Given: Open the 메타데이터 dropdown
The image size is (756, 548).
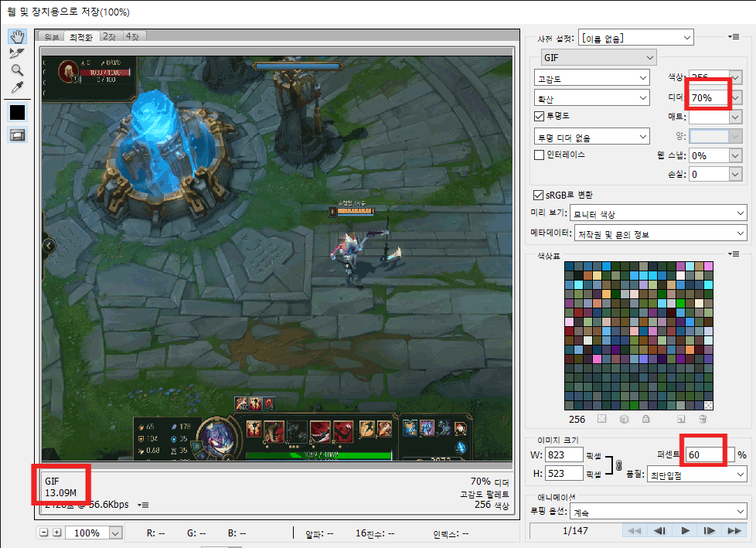Looking at the screenshot, I should [661, 233].
